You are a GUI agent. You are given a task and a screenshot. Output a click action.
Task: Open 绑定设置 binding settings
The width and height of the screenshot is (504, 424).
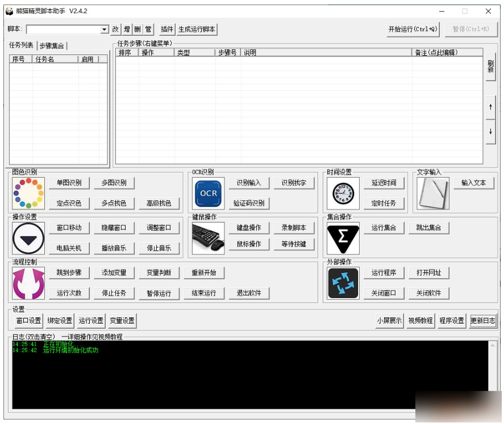coord(60,321)
